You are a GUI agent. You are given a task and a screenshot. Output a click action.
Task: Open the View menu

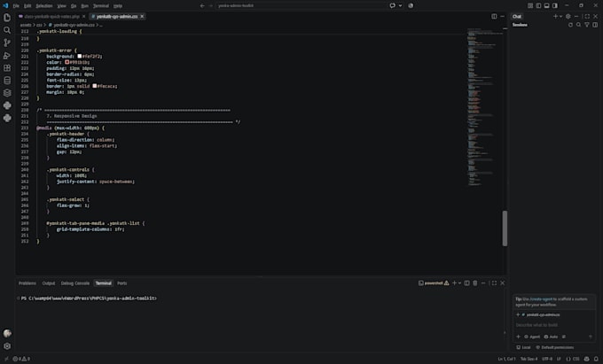click(x=61, y=6)
